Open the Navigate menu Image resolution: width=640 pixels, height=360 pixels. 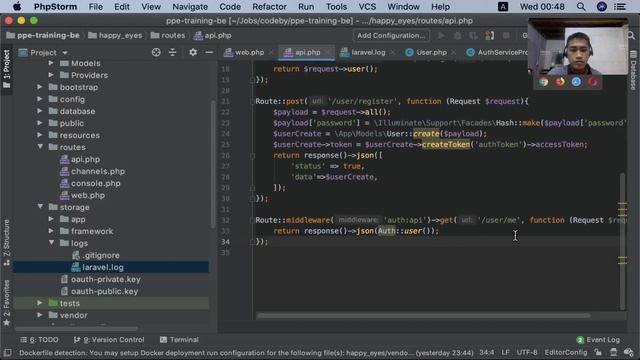[x=190, y=7]
